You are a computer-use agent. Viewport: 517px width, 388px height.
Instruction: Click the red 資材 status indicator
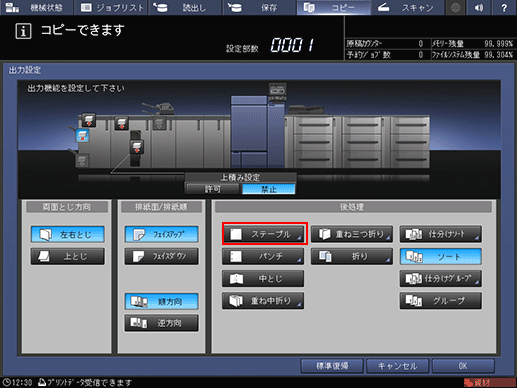pyautogui.click(x=489, y=383)
